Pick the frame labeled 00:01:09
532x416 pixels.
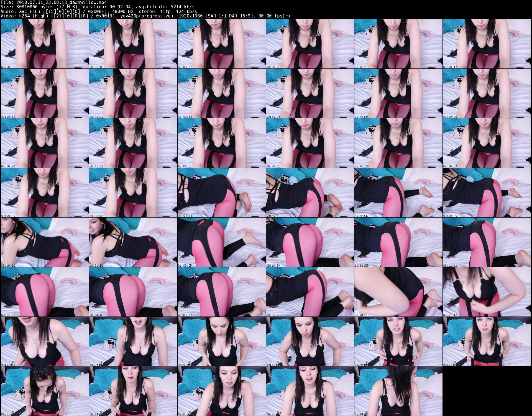point(310,292)
